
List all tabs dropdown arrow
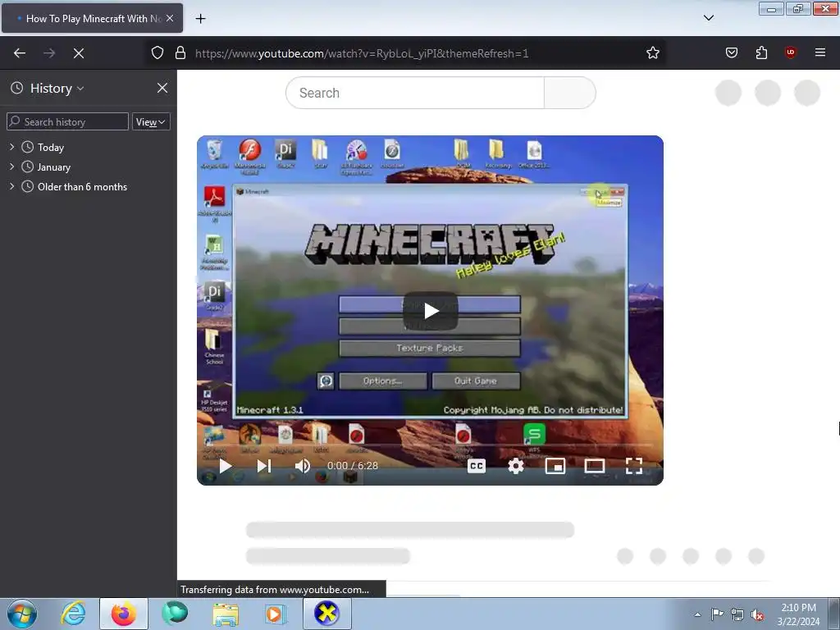[x=708, y=18]
